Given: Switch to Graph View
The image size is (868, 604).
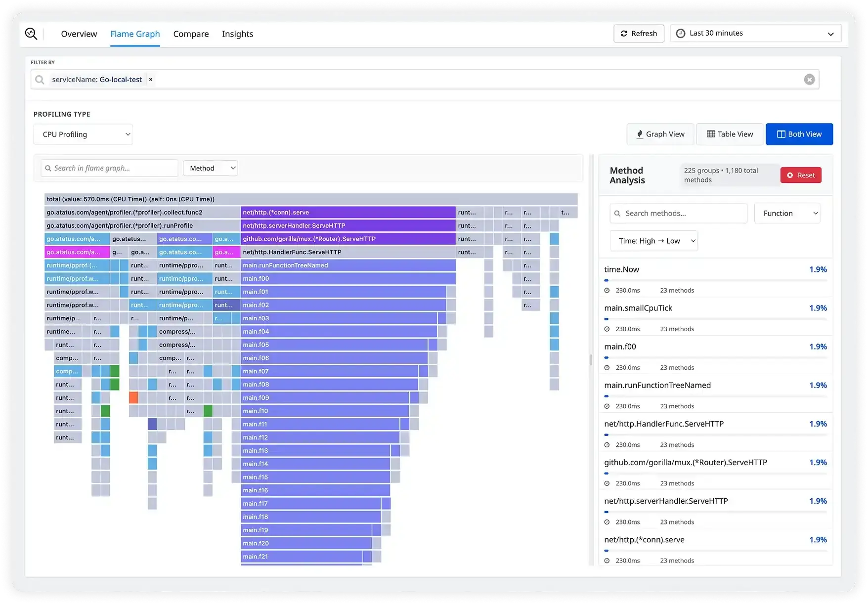Looking at the screenshot, I should (x=660, y=134).
